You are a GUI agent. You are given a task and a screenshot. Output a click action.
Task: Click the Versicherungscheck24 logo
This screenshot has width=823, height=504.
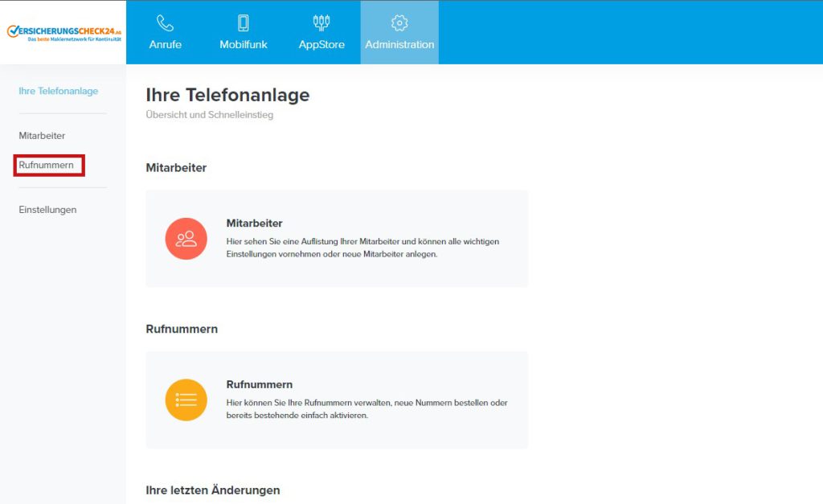[63, 32]
